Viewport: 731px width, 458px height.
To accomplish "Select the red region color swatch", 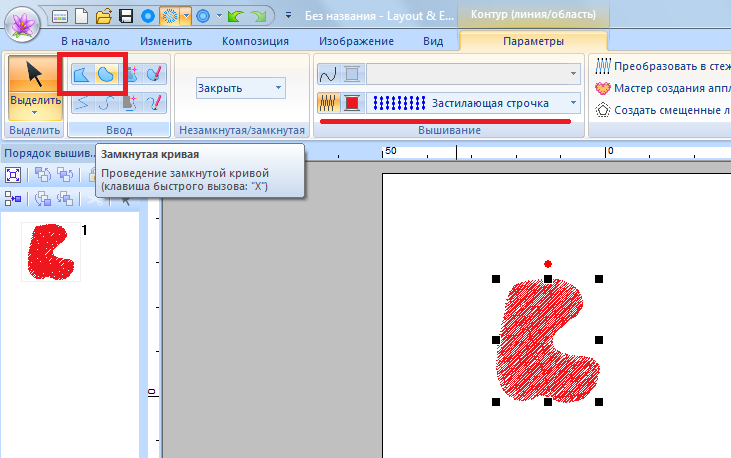I will pos(352,103).
